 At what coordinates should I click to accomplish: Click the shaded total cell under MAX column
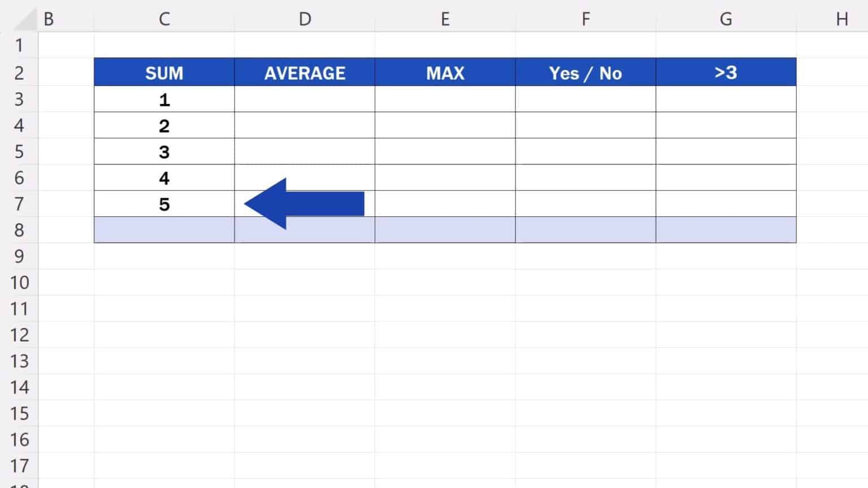pos(445,230)
